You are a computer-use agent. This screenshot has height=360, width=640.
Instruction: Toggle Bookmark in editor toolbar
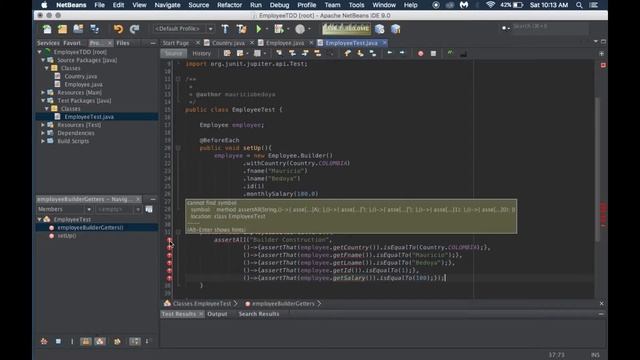[373, 53]
